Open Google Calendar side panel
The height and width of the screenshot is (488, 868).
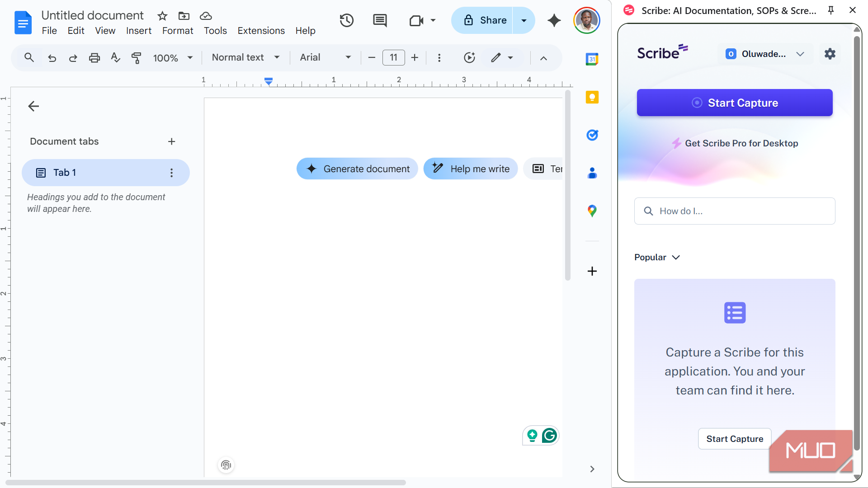tap(592, 59)
